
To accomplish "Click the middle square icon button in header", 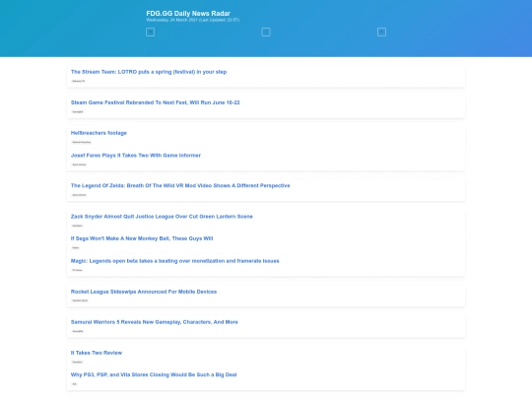I will pyautogui.click(x=266, y=33).
